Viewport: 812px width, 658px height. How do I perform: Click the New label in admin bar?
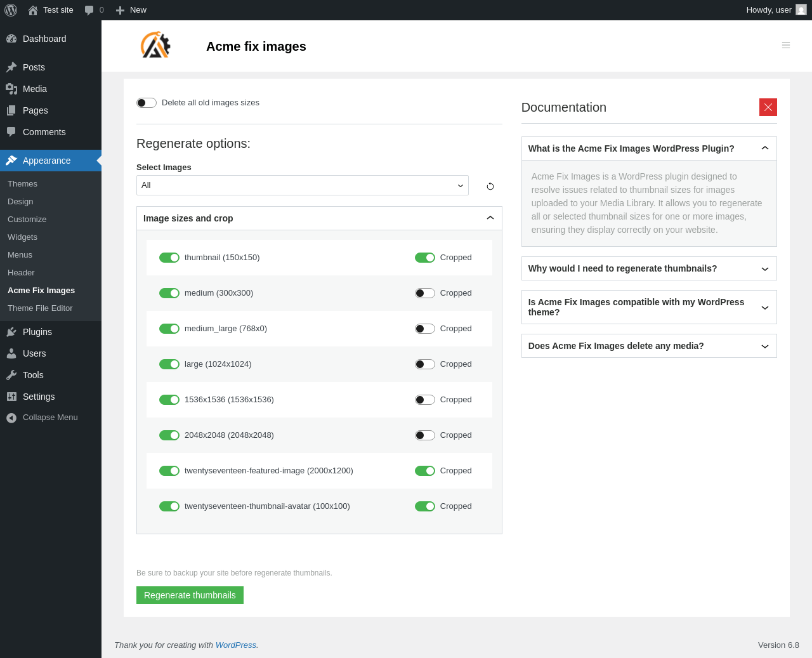point(138,10)
